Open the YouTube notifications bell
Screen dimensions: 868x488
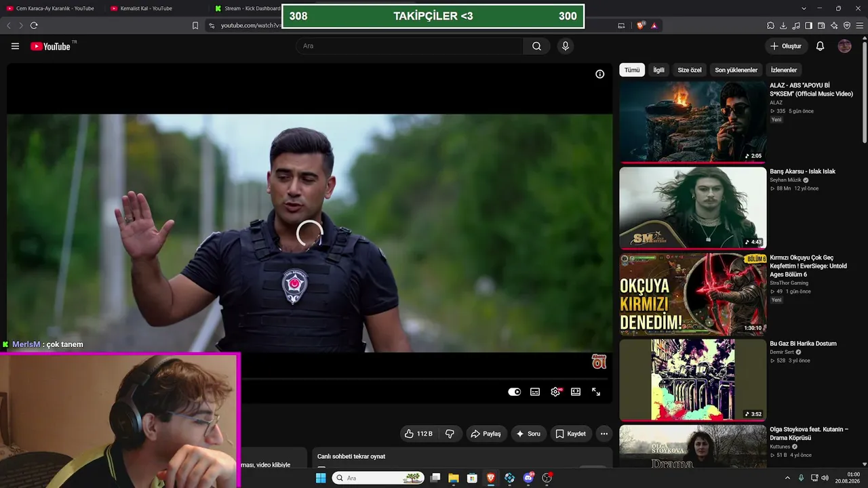point(820,46)
